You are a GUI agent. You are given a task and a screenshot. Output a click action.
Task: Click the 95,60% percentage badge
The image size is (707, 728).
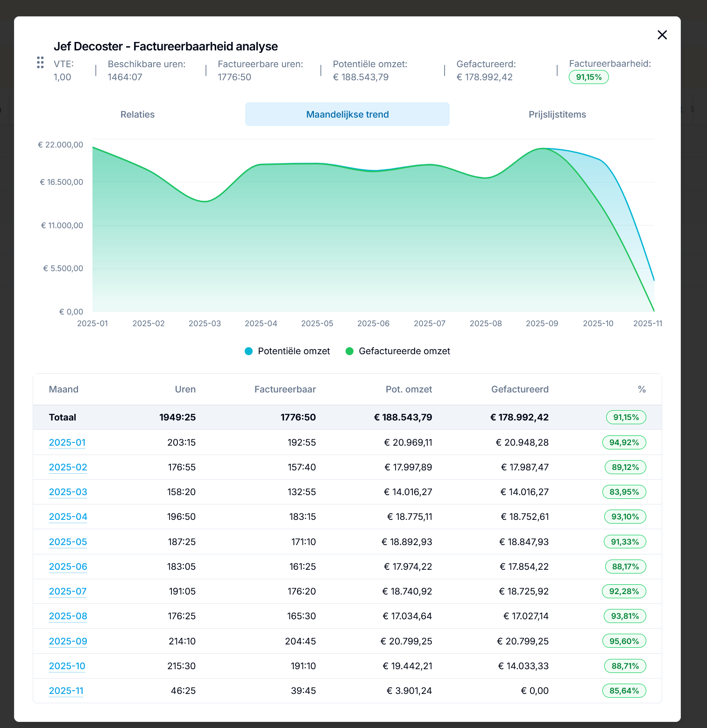pyautogui.click(x=624, y=641)
